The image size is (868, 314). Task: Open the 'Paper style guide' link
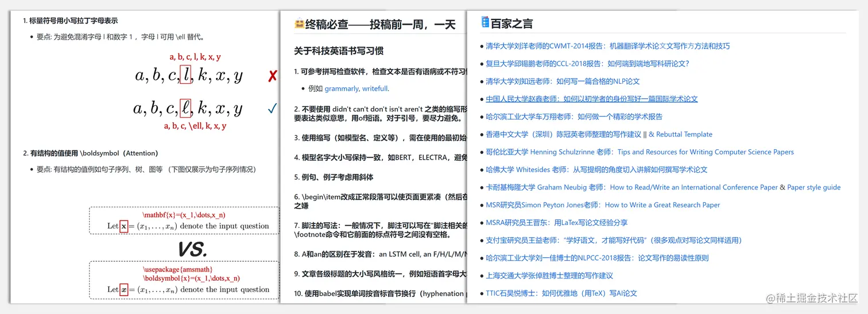(x=813, y=187)
